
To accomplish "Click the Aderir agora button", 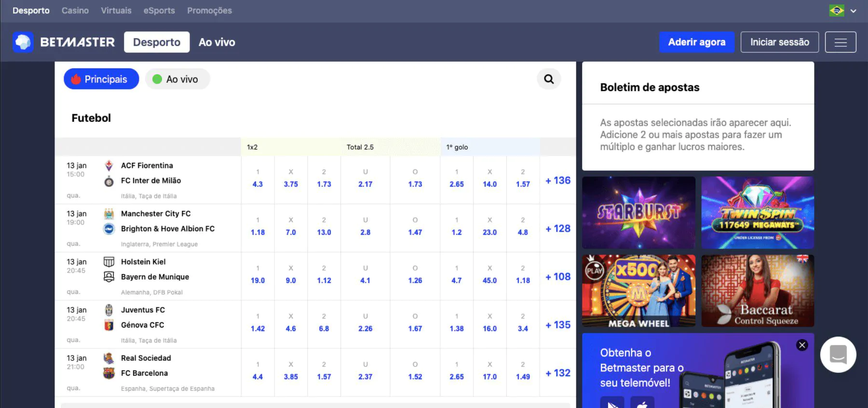I will 697,42.
